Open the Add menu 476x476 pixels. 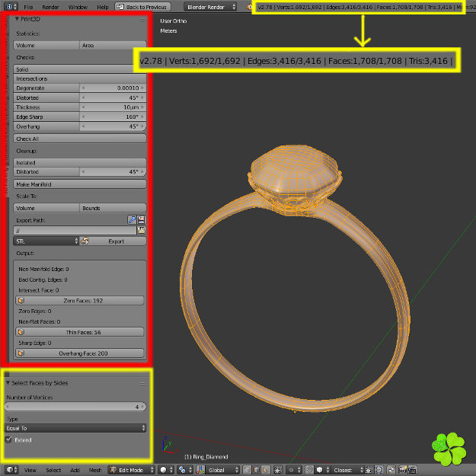(75, 470)
